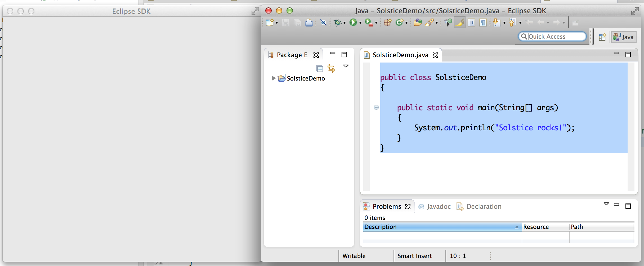This screenshot has width=644, height=266.
Task: Toggle Link with Editor in Package Explorer
Action: [x=331, y=68]
